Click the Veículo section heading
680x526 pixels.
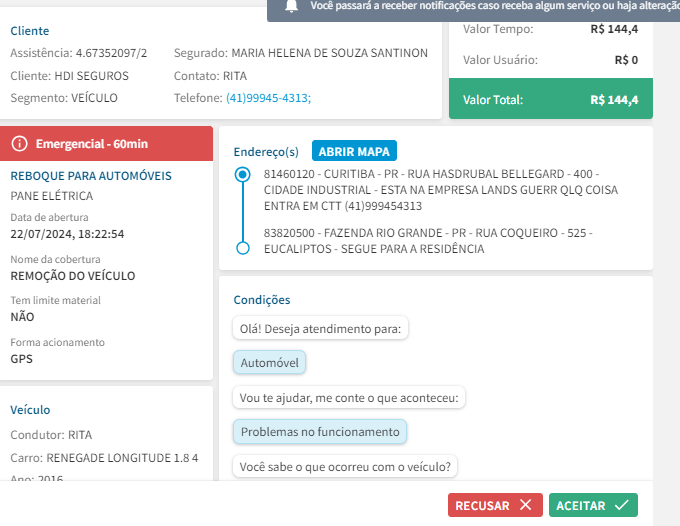click(x=30, y=410)
